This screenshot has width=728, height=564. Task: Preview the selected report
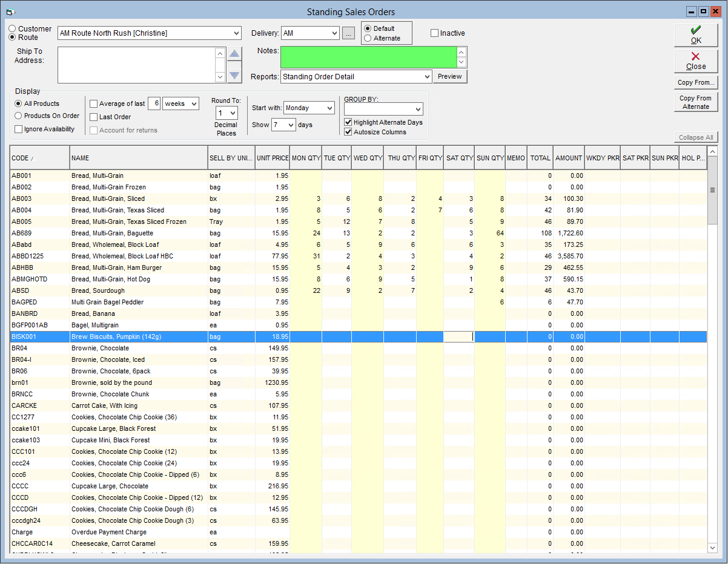coord(450,76)
